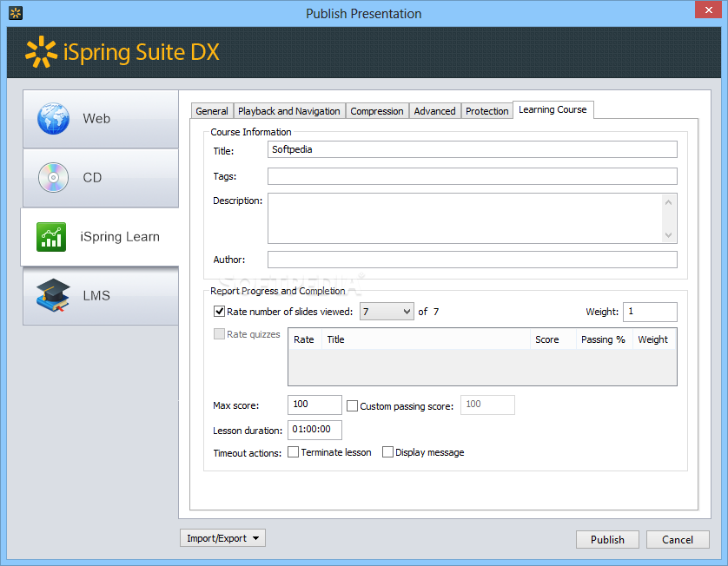The image size is (728, 566).
Task: Click the Weight column header in quizzes table
Action: point(653,339)
